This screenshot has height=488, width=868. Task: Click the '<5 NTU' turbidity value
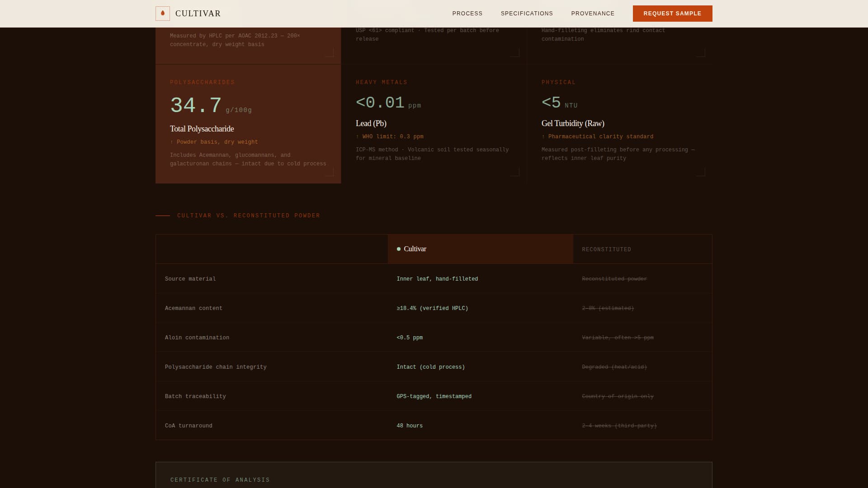pos(560,103)
